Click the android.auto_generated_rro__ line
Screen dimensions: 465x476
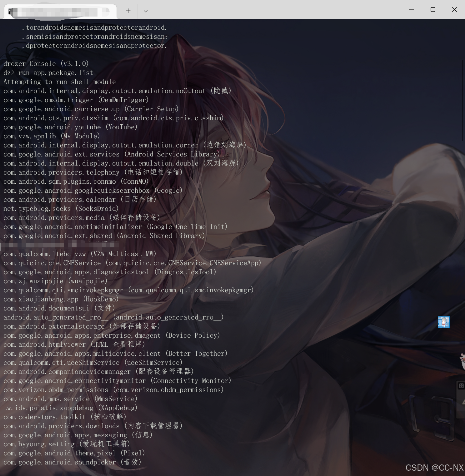pyautogui.click(x=114, y=317)
